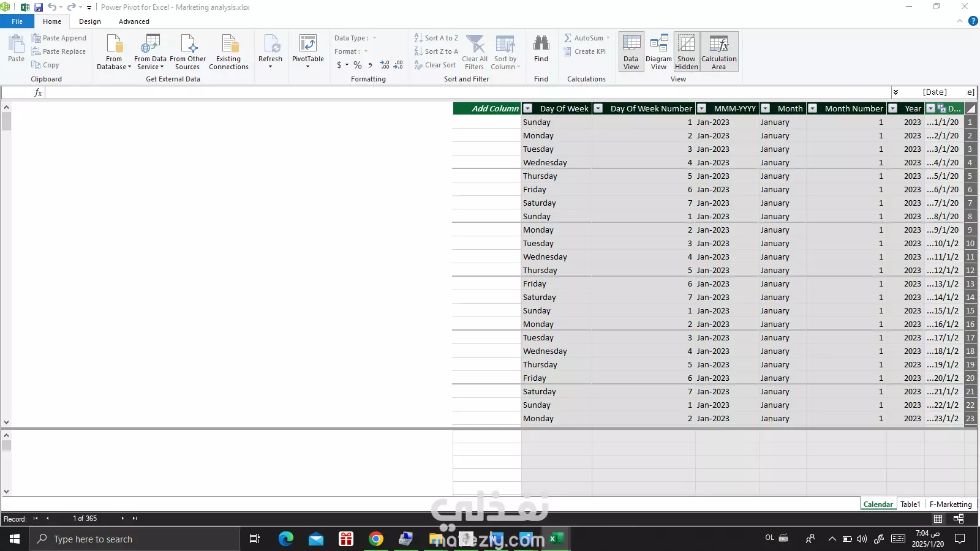Sort Z to A

[436, 51]
